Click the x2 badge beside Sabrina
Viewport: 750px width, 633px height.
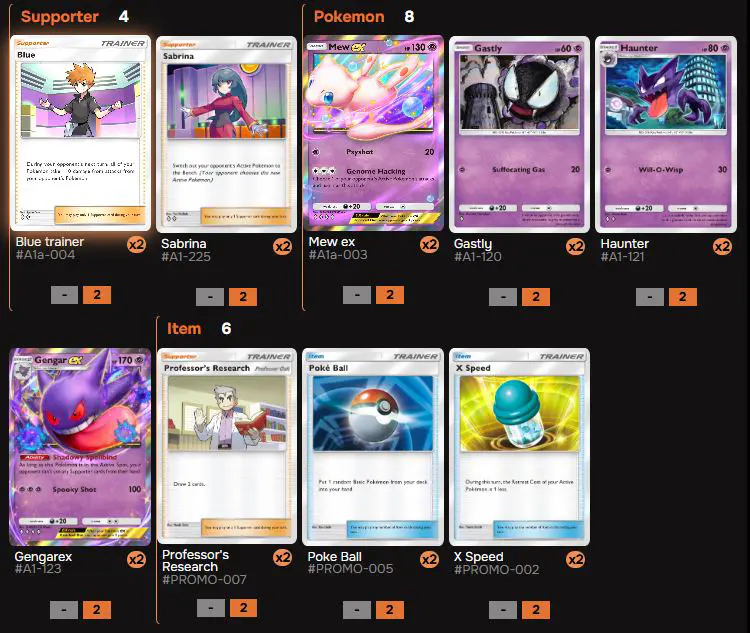coord(283,246)
